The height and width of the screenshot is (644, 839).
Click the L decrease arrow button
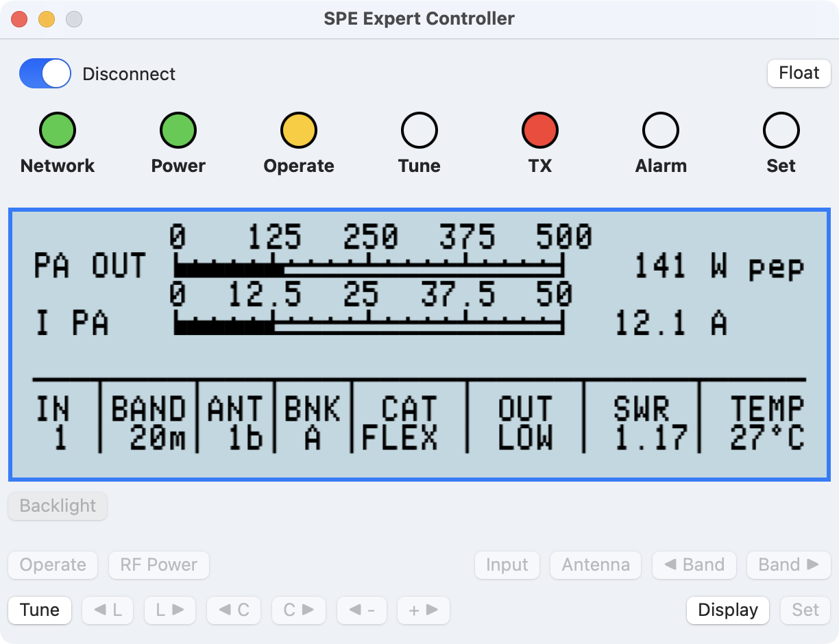pyautogui.click(x=108, y=610)
